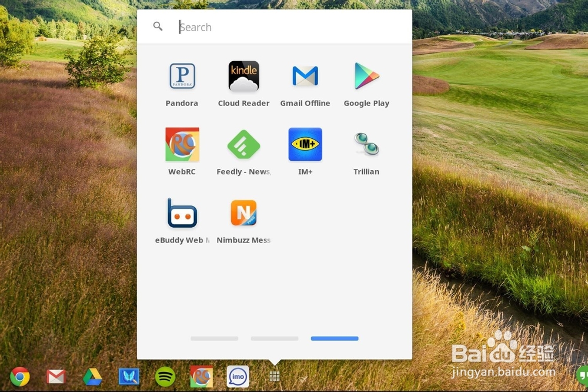Open the Pandora app
This screenshot has height=392, width=588.
182,77
